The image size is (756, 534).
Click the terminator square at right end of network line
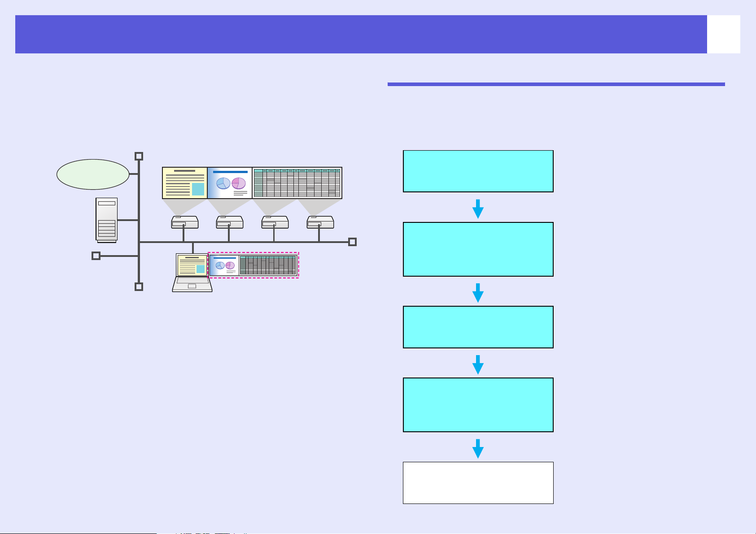coord(353,242)
